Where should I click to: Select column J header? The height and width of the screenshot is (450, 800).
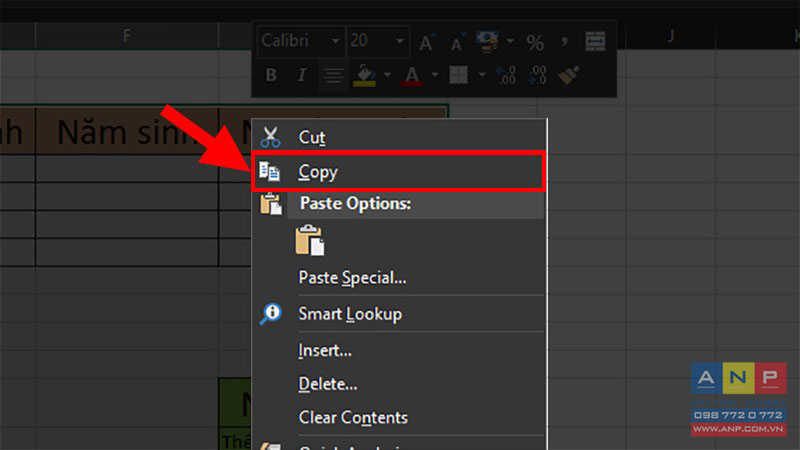pyautogui.click(x=670, y=36)
